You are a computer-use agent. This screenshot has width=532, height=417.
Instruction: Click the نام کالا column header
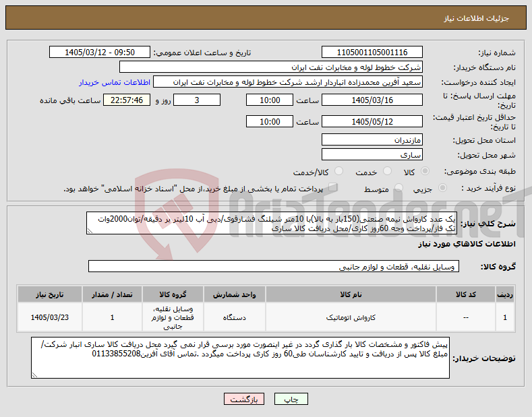click(x=351, y=294)
